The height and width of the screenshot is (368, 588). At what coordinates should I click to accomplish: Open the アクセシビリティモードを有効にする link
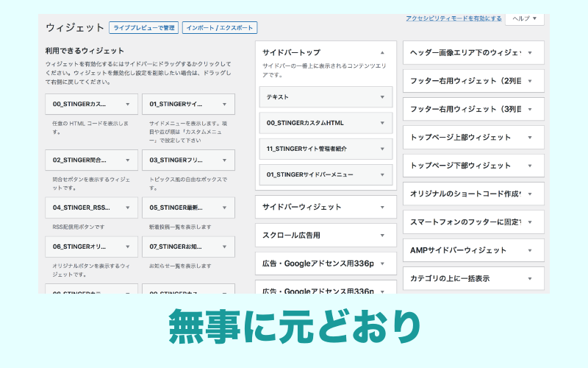coord(453,18)
